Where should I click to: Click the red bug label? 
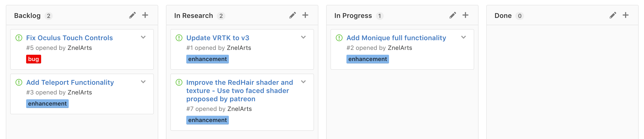click(x=33, y=59)
